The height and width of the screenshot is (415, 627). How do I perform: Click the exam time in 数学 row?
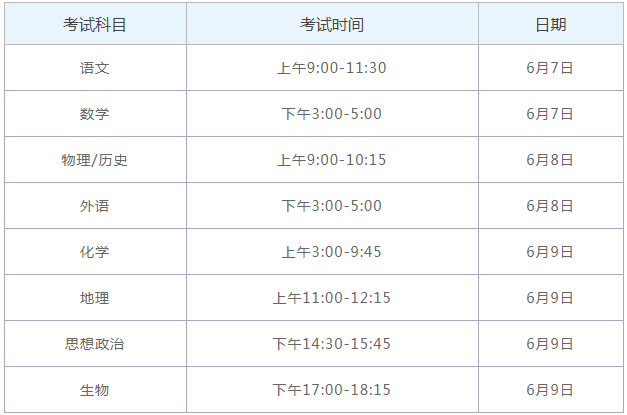click(331, 114)
